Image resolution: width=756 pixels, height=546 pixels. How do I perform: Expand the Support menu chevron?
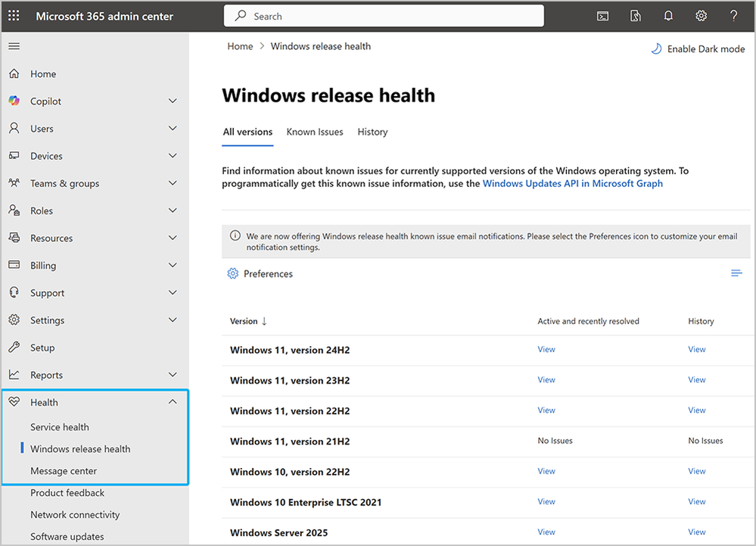pyautogui.click(x=173, y=293)
